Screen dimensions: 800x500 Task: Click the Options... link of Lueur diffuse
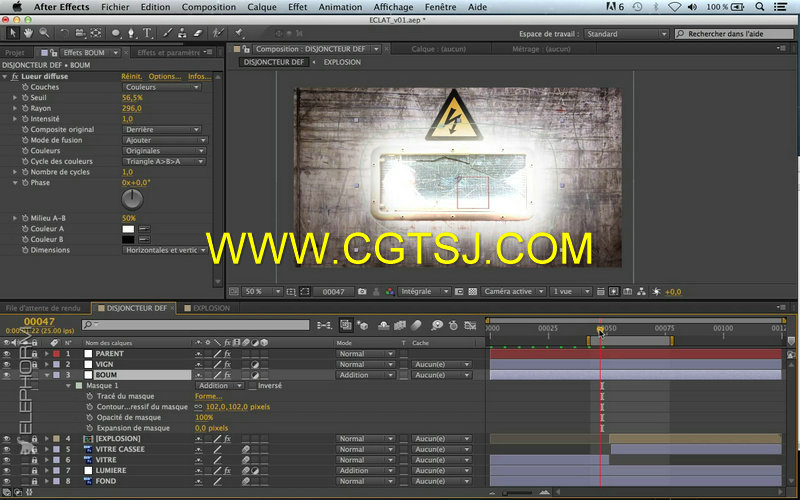pyautogui.click(x=165, y=76)
